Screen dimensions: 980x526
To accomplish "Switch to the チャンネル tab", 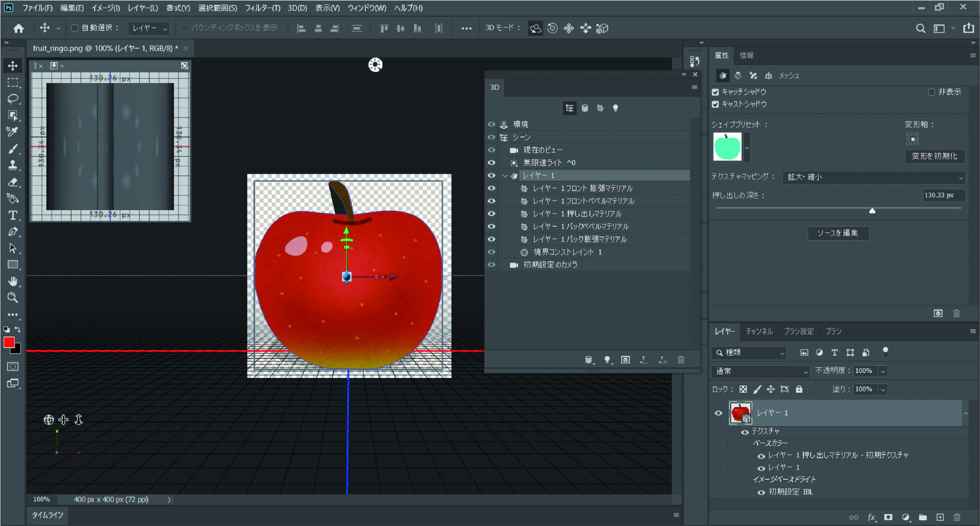I will pos(759,331).
